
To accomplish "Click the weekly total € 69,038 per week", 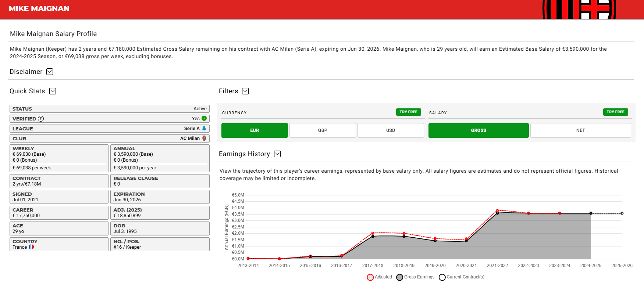I will coord(32,168).
